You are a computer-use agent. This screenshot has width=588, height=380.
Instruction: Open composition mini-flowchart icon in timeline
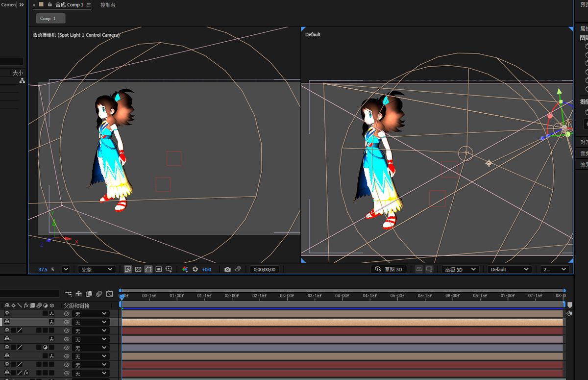pyautogui.click(x=68, y=294)
